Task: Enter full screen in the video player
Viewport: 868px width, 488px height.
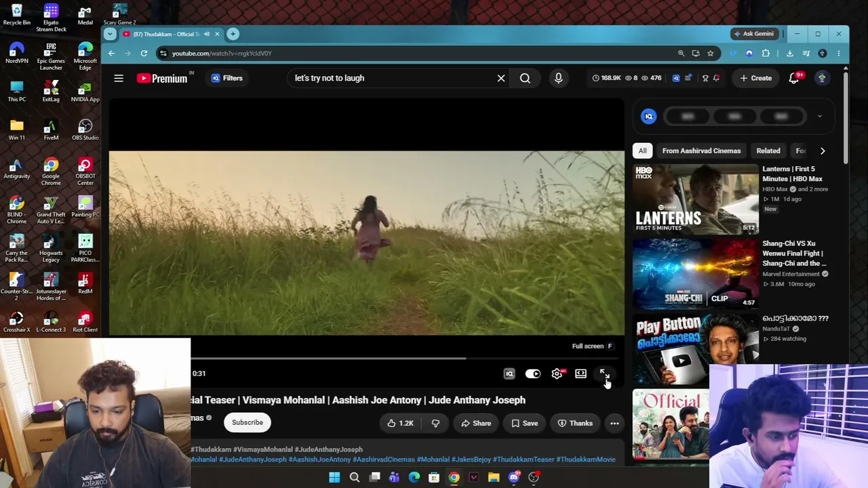Action: (x=604, y=373)
